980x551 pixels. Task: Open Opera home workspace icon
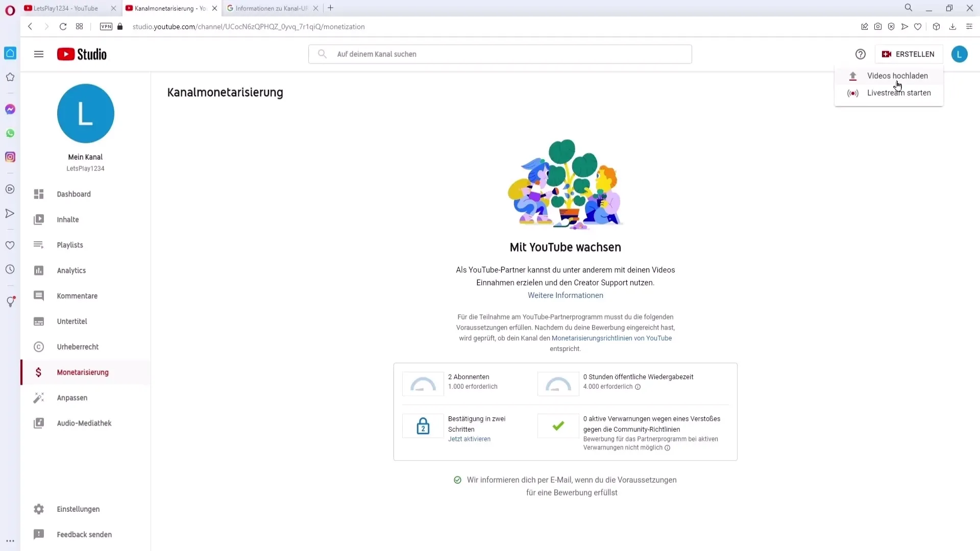click(x=10, y=53)
